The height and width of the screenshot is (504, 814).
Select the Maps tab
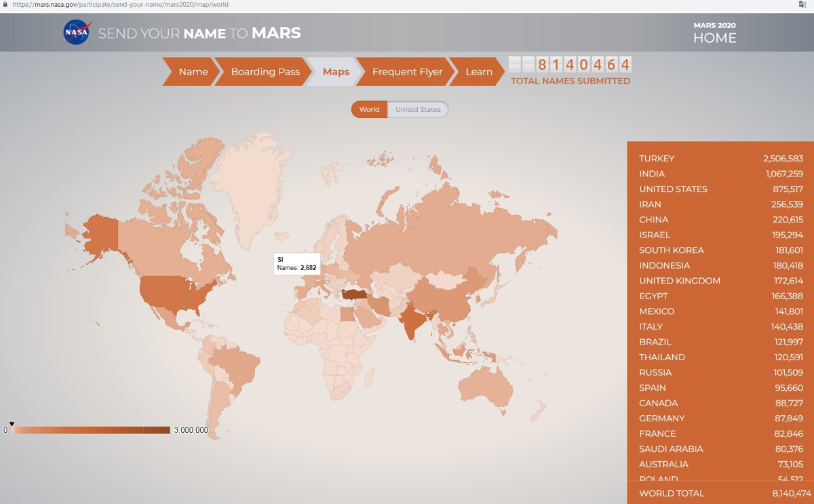336,72
